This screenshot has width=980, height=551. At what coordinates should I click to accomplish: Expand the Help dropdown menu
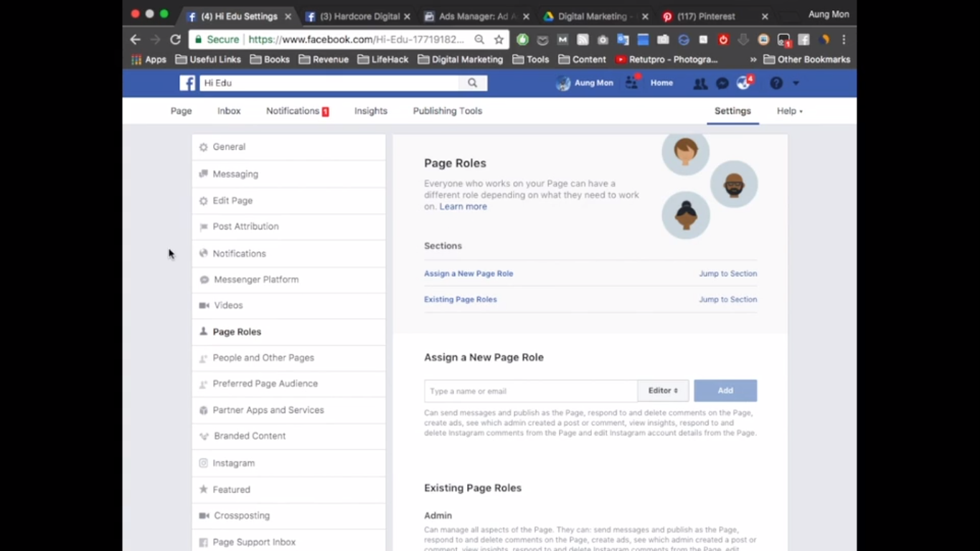pyautogui.click(x=789, y=111)
